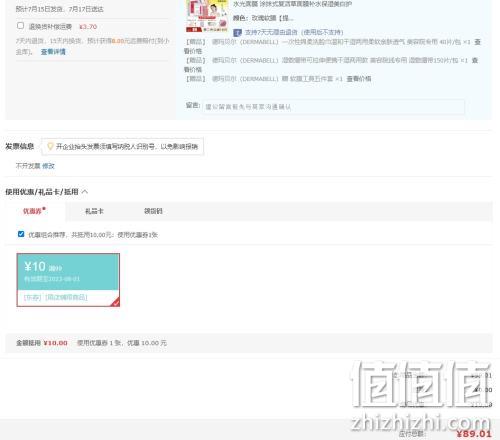The width and height of the screenshot is (500, 440).
Task: Enable the 退换货补偿运费 ¥3.70 checkbox
Action: click(x=20, y=26)
